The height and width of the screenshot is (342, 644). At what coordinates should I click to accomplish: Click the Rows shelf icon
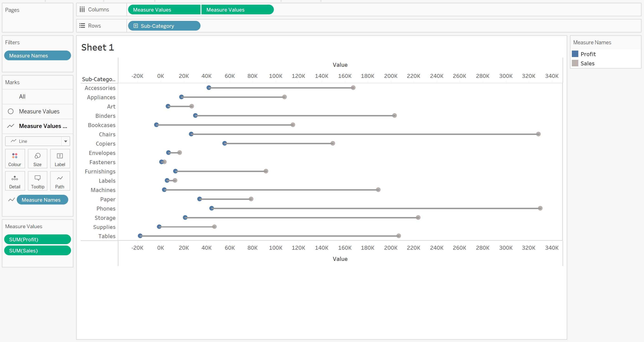pyautogui.click(x=82, y=26)
